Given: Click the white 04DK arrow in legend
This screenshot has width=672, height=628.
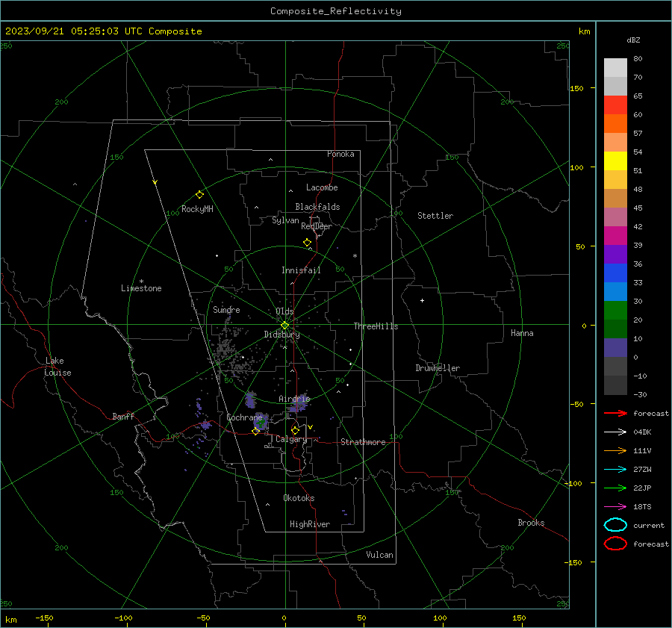Looking at the screenshot, I should tap(615, 432).
